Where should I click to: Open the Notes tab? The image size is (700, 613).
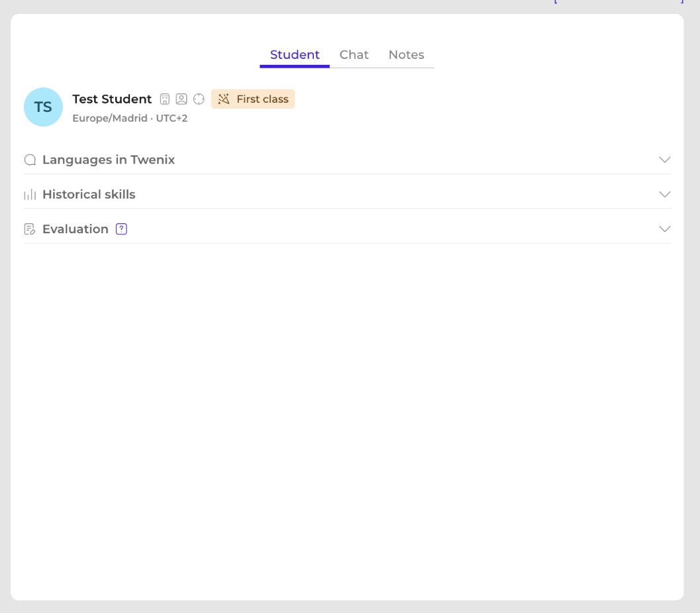[x=406, y=55]
